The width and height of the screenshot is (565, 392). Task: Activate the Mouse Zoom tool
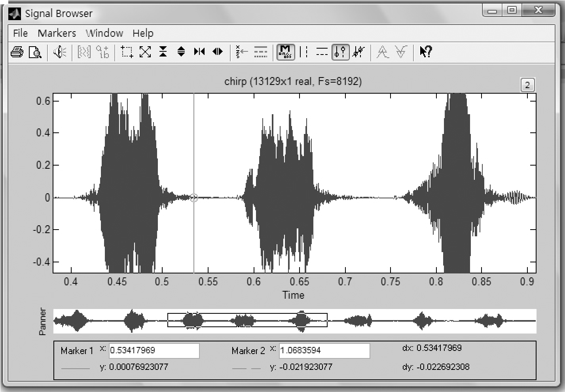(x=127, y=52)
